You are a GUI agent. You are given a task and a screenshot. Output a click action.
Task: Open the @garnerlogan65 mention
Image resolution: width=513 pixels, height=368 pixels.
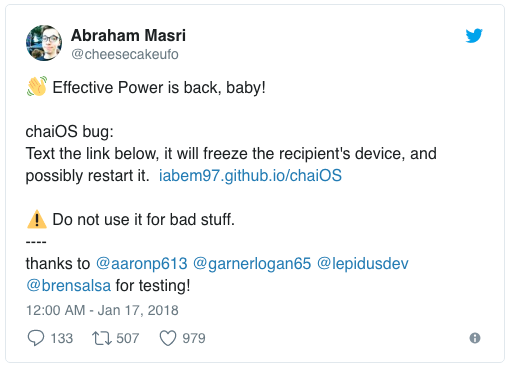[252, 263]
